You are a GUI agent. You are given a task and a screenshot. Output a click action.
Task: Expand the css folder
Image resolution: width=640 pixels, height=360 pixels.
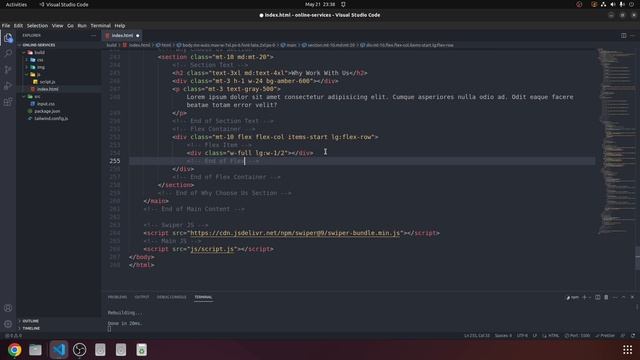pos(40,60)
